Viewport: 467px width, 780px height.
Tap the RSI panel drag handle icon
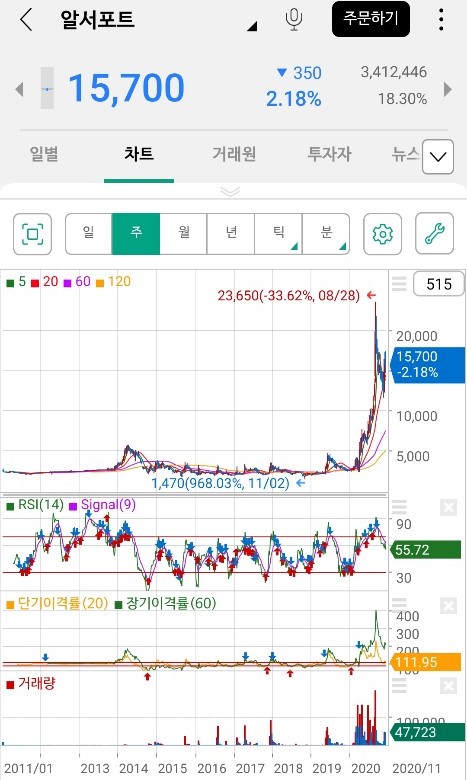pos(399,507)
